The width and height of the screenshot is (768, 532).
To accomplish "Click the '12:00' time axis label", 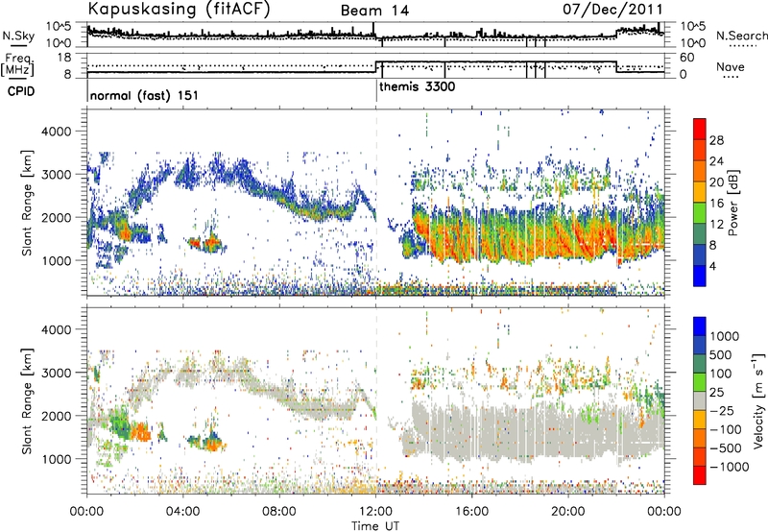I will coord(375,512).
